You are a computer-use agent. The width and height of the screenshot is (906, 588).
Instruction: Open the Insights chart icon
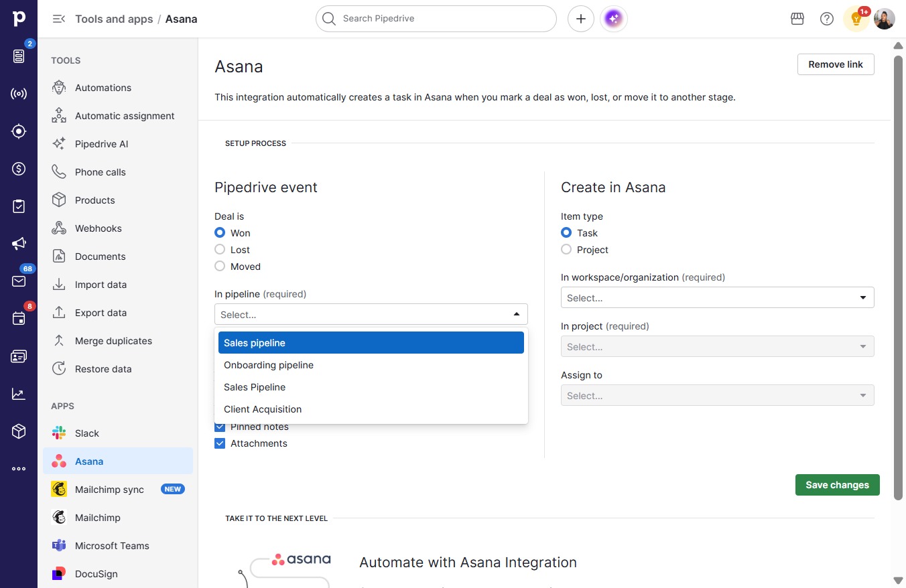tap(19, 394)
